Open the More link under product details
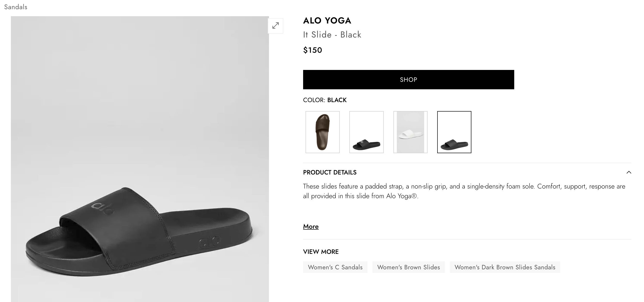The image size is (644, 302). pyautogui.click(x=310, y=226)
